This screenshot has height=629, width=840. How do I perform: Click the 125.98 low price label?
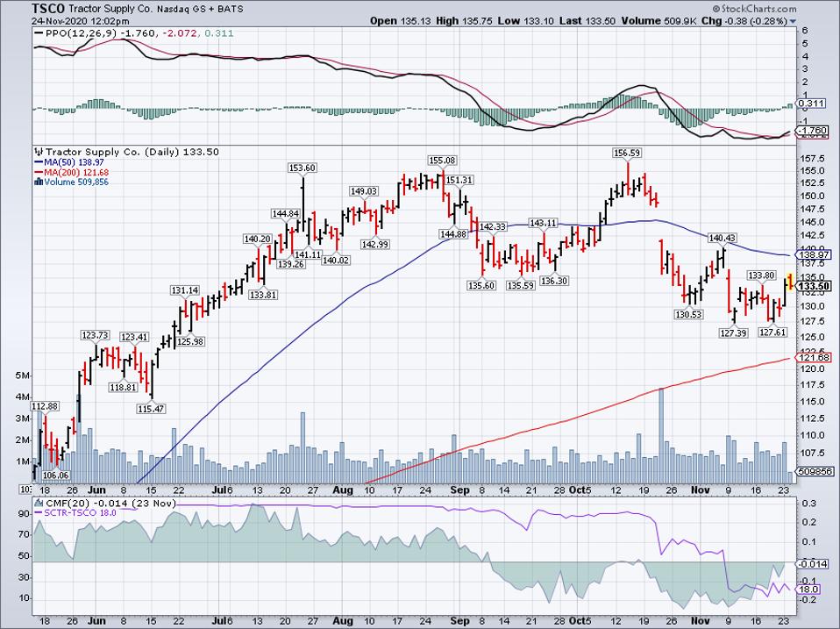(x=190, y=341)
